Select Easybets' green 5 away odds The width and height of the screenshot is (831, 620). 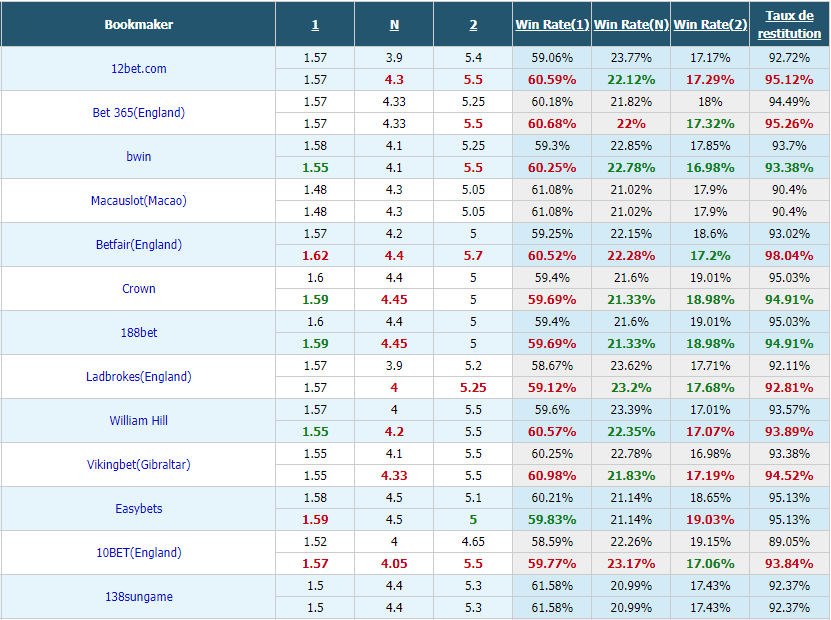tap(473, 519)
